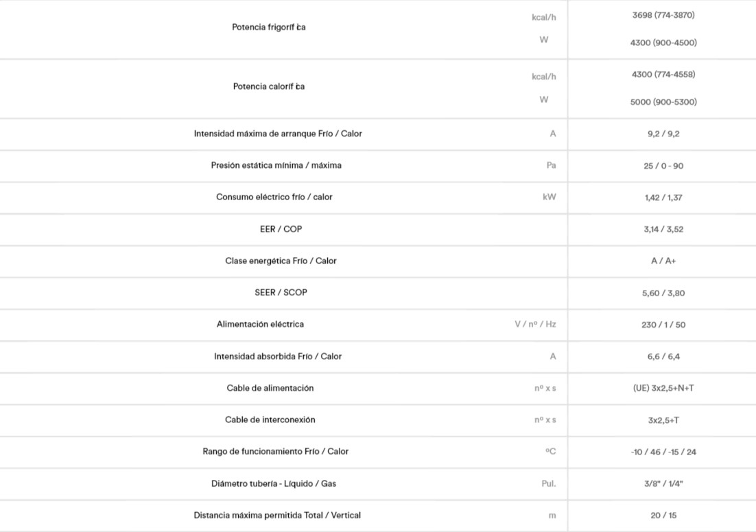Click the "EER / COP" row label
Screen dimensions: 756x532
(x=281, y=229)
